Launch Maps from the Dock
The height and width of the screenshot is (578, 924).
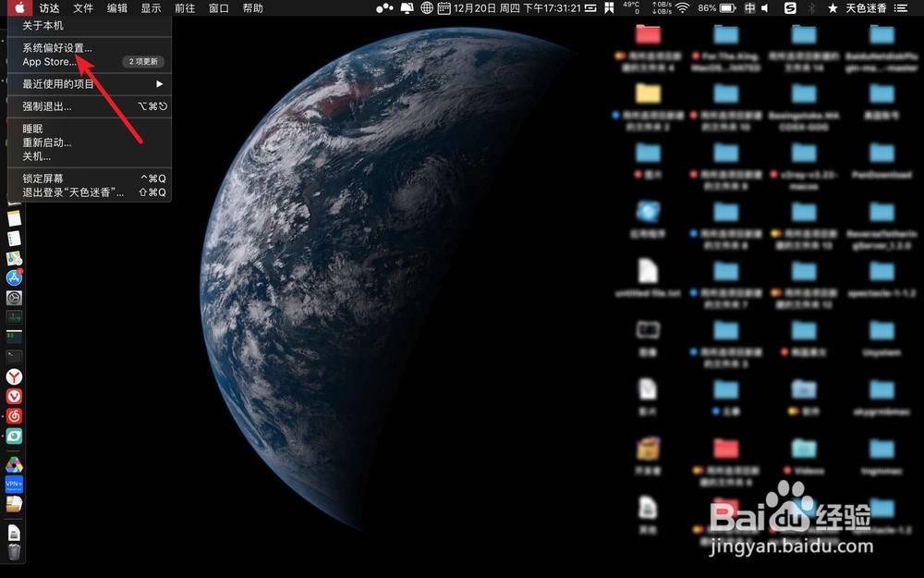click(x=14, y=258)
